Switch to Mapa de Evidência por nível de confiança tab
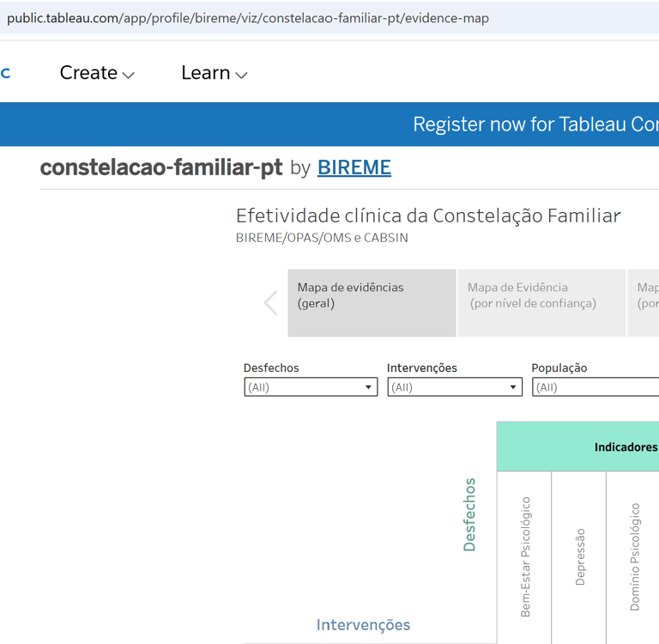Screen dimensions: 659x644 541,303
